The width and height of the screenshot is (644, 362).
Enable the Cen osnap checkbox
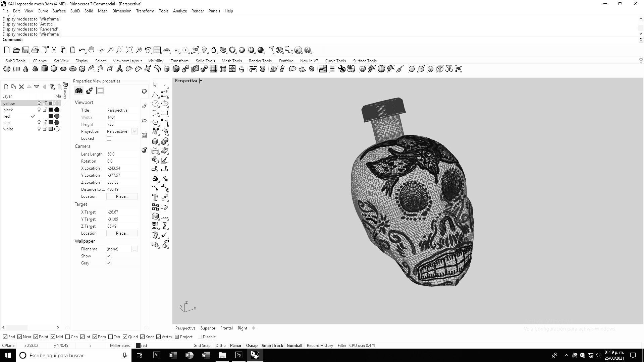[68, 337]
